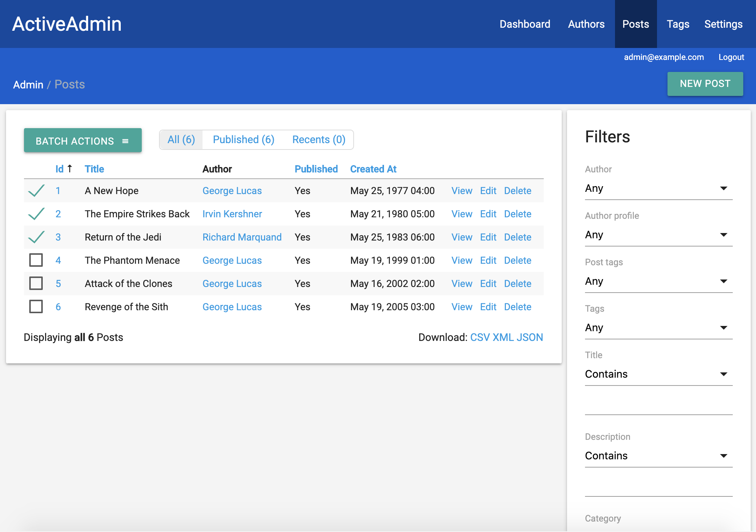Sort the table by Created At
The height and width of the screenshot is (532, 756).
click(373, 169)
